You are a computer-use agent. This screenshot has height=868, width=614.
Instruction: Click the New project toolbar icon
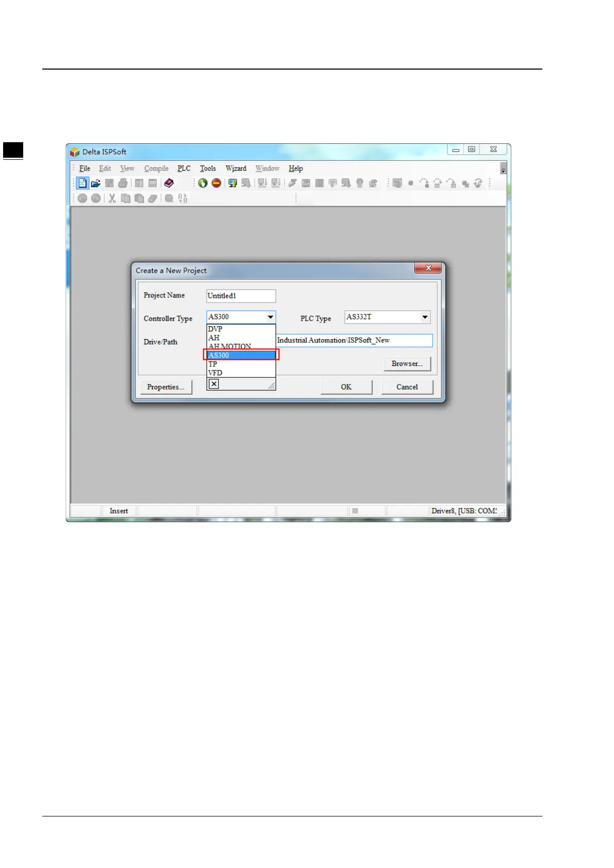tap(82, 183)
